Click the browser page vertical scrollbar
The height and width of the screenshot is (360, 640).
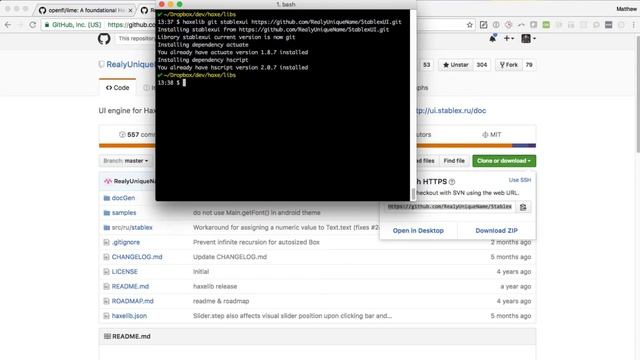tap(638, 94)
